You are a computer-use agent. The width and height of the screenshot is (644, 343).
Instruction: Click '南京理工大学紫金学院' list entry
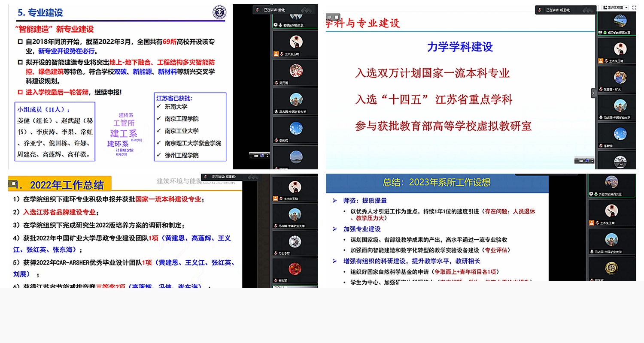pyautogui.click(x=193, y=143)
